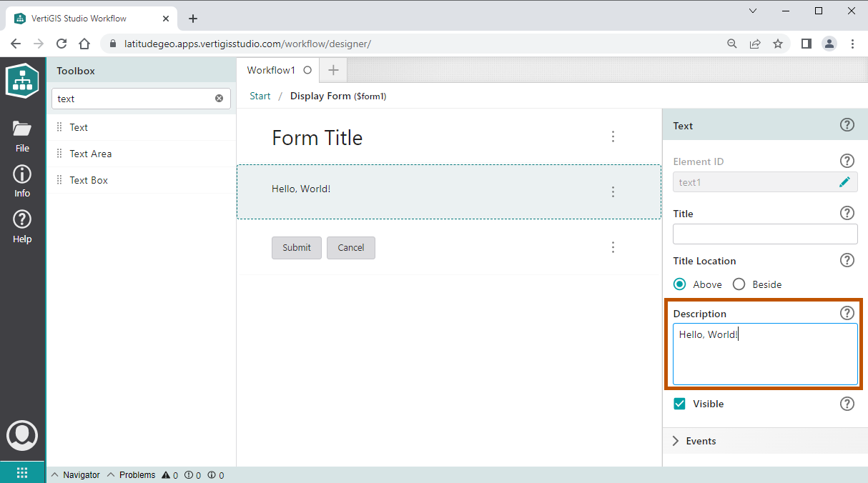This screenshot has width=868, height=483.
Task: Add a new workflow tab
Action: click(x=332, y=70)
